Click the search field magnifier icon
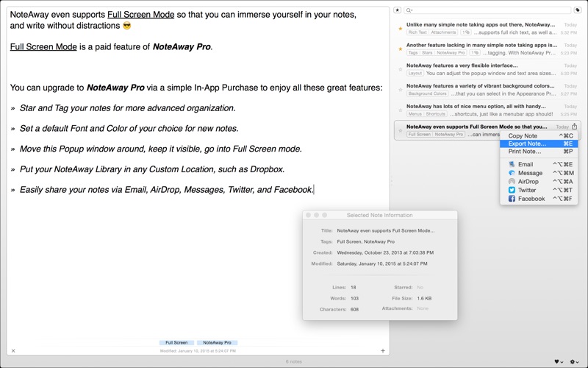This screenshot has height=368, width=588. click(x=409, y=10)
